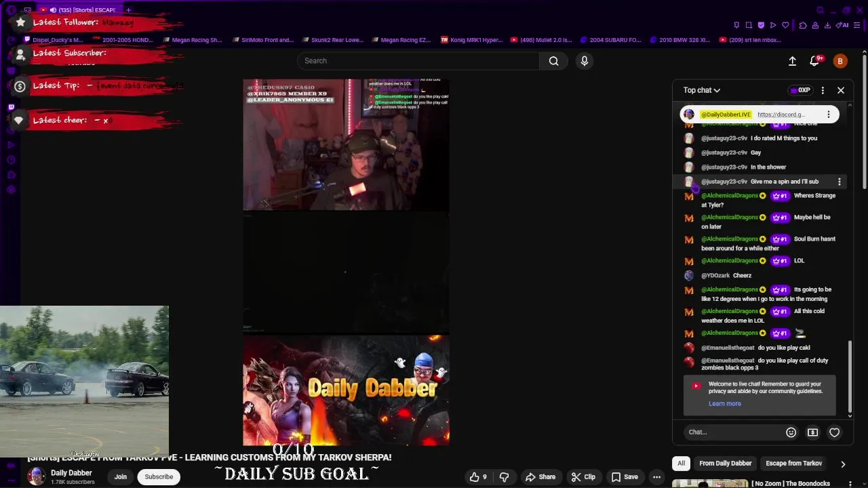Share this video
The width and height of the screenshot is (868, 488).
coord(540,477)
